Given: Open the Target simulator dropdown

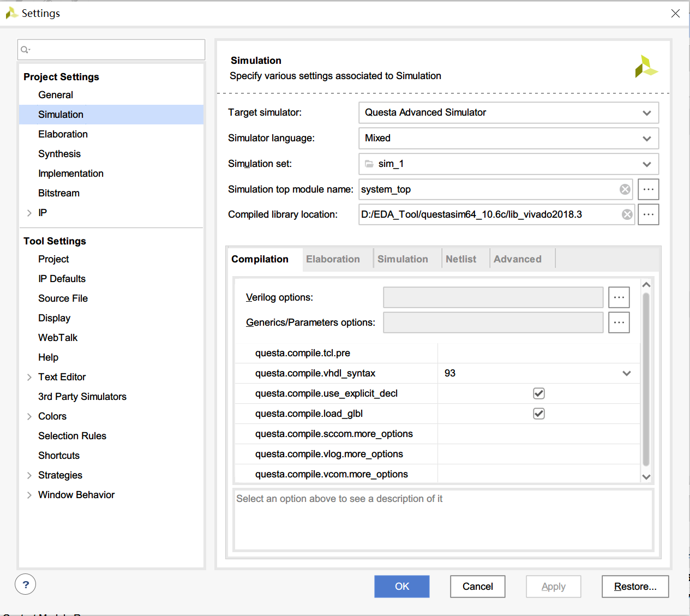Looking at the screenshot, I should pos(647,113).
